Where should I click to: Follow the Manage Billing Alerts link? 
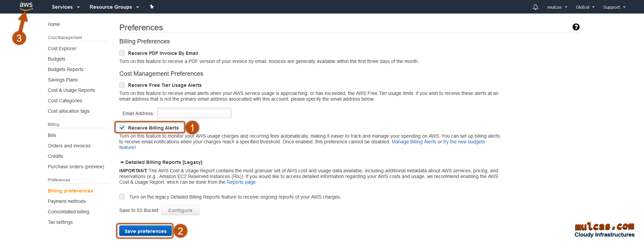[414, 142]
